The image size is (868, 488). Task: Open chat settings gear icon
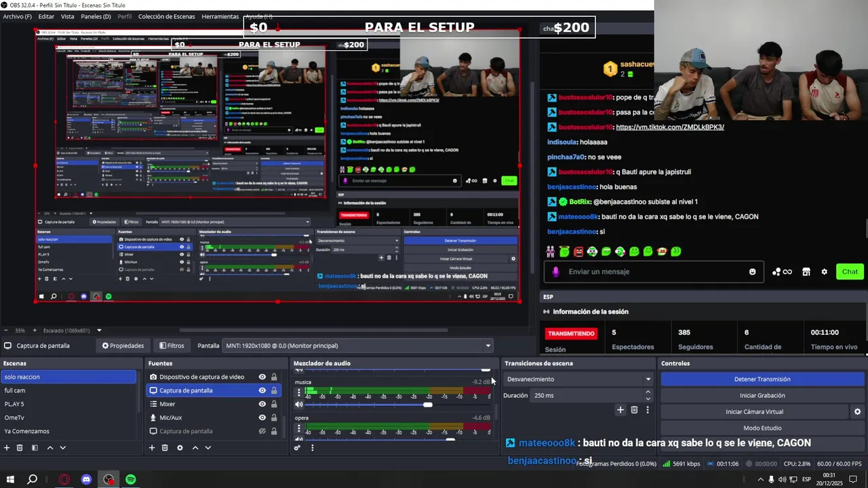(824, 272)
